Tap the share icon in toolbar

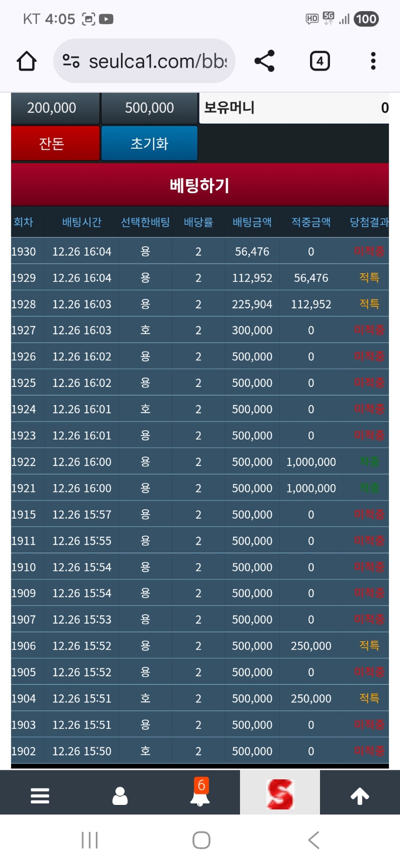(x=264, y=61)
